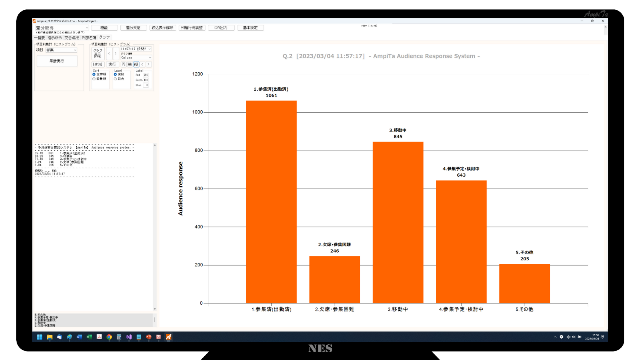Click the graph display button
Screen dimensions: 640x360
coord(98,54)
